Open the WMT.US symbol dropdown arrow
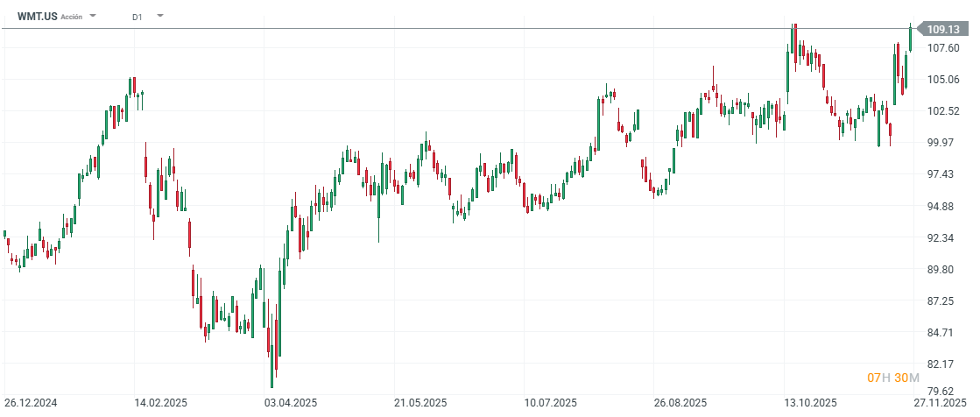980x417 pixels. [94, 16]
